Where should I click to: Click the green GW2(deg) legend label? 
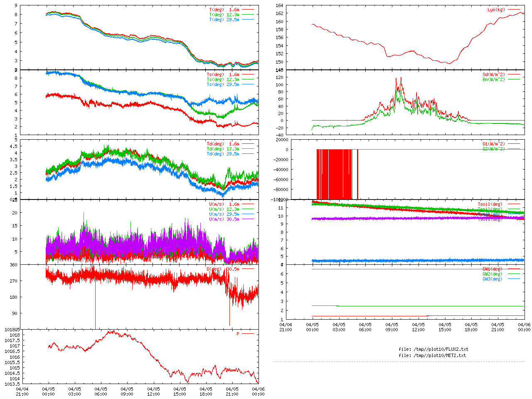click(493, 274)
